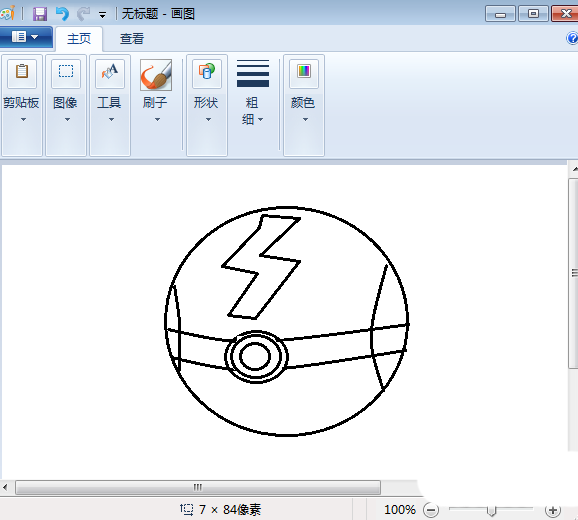Click the vertical scrollbar thumb
Screen dimensions: 578x520
coord(574,273)
